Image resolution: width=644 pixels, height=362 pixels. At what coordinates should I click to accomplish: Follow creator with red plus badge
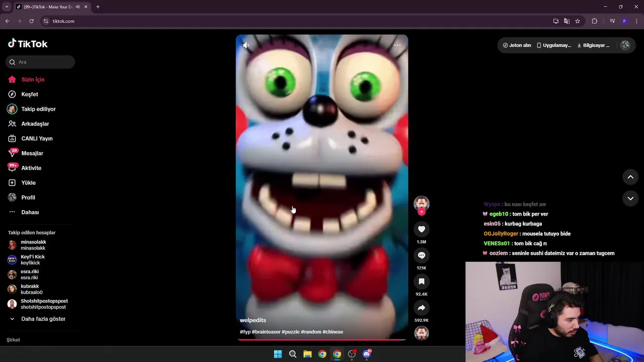pyautogui.click(x=422, y=212)
